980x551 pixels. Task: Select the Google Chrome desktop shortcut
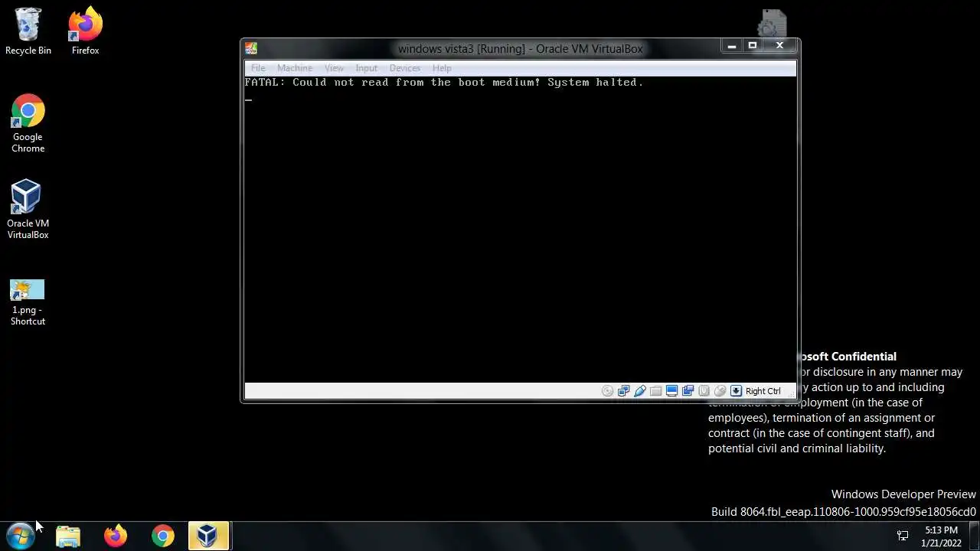coord(28,124)
